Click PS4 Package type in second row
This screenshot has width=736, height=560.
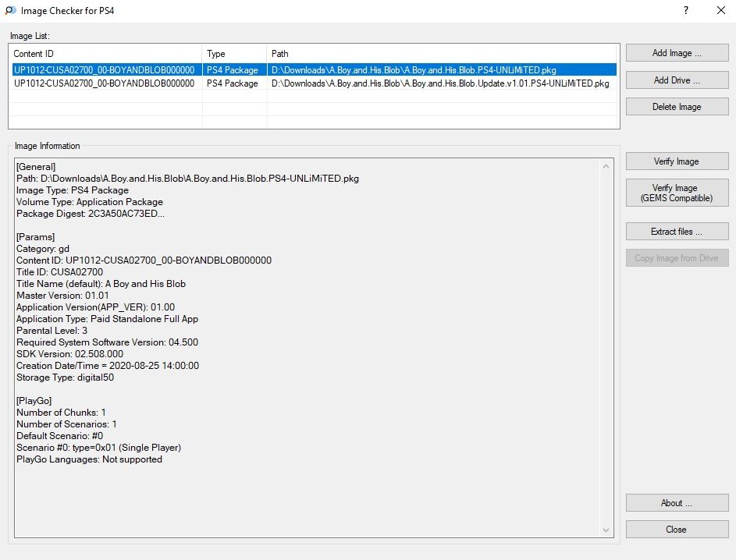(x=233, y=83)
